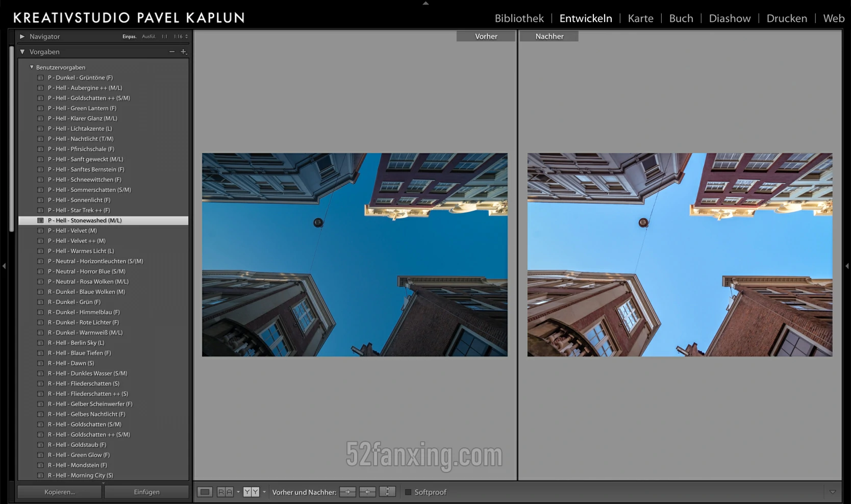Open the Diashow module

coord(730,18)
